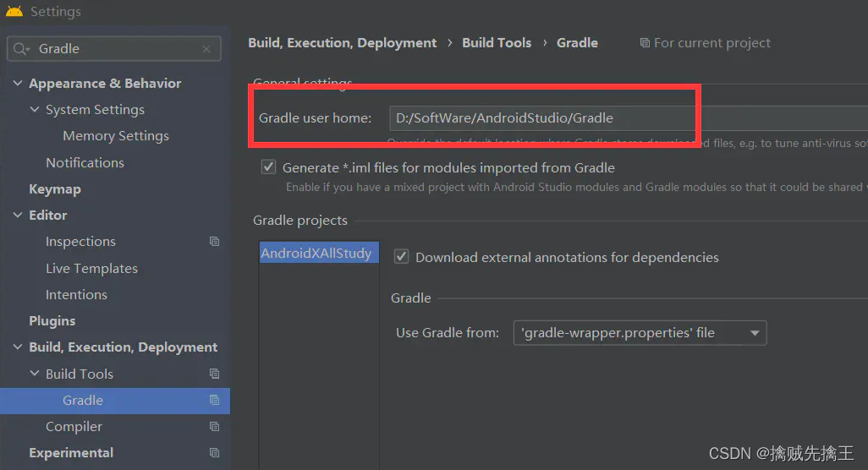Screen dimensions: 868x470
Task: Open Intentions settings
Action: coord(76,295)
